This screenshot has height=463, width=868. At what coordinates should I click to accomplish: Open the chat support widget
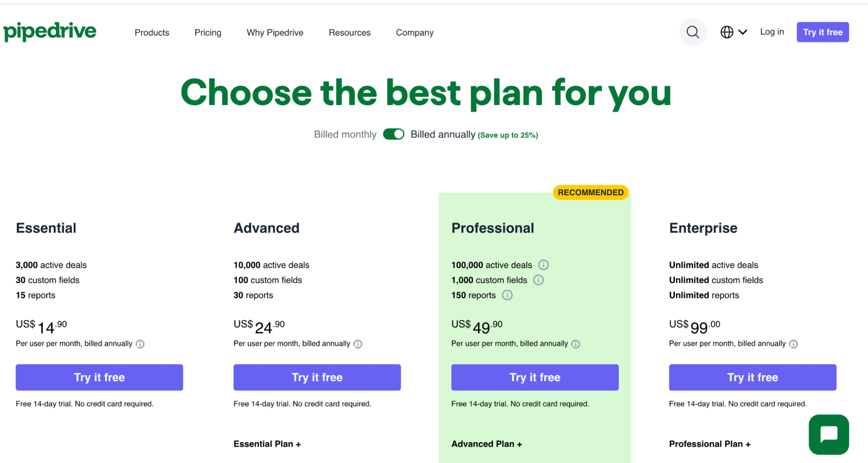tap(828, 434)
